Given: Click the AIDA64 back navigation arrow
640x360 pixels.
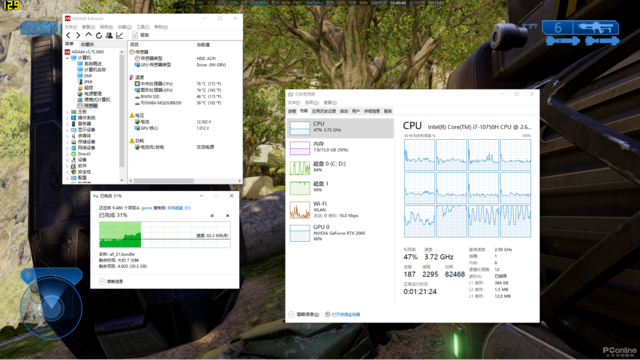Looking at the screenshot, I should point(69,36).
